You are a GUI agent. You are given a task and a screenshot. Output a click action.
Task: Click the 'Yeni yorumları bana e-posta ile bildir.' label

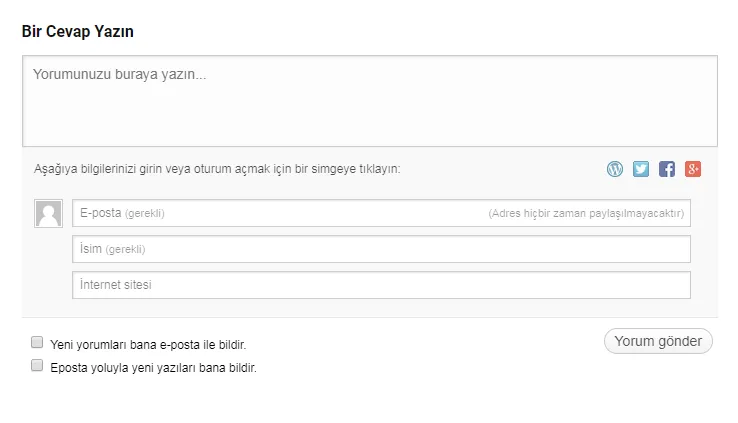click(x=148, y=344)
